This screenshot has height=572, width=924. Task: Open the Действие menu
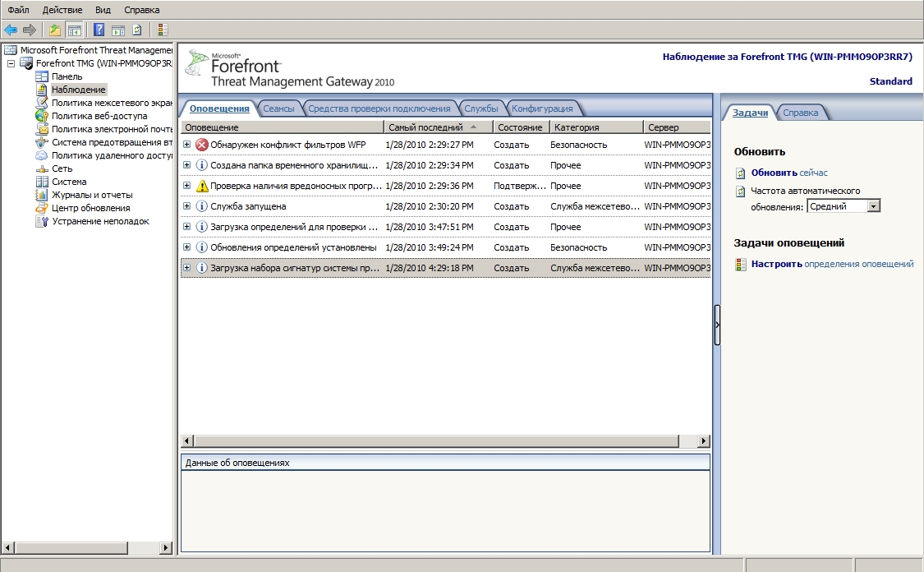[62, 9]
